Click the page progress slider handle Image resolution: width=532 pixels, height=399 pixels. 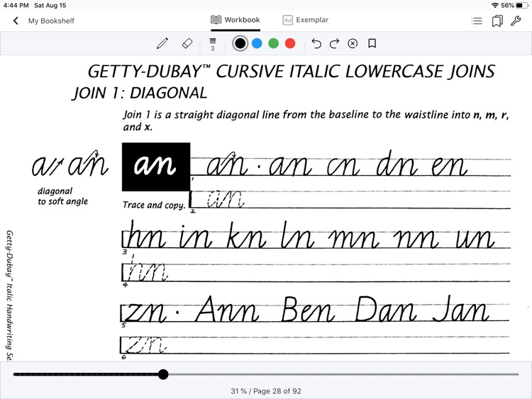[163, 374]
